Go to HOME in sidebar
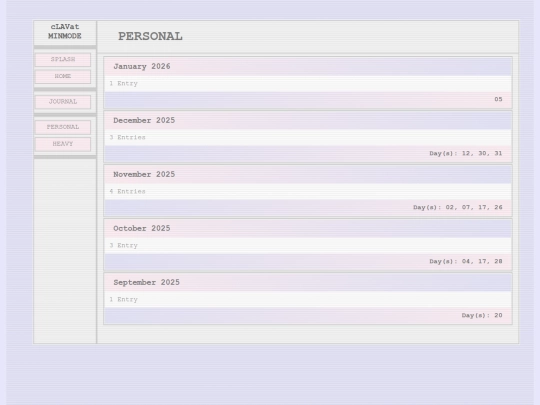Screen dimensions: 540x405 point(63,76)
